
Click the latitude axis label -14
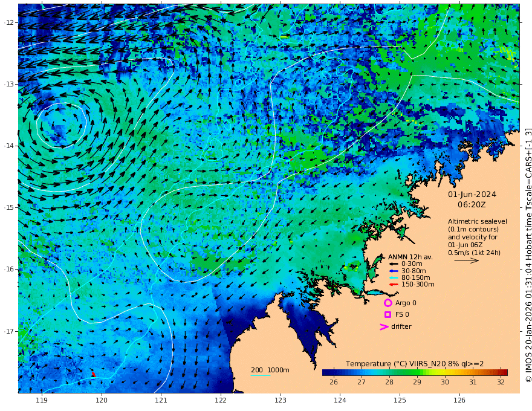click(x=9, y=146)
